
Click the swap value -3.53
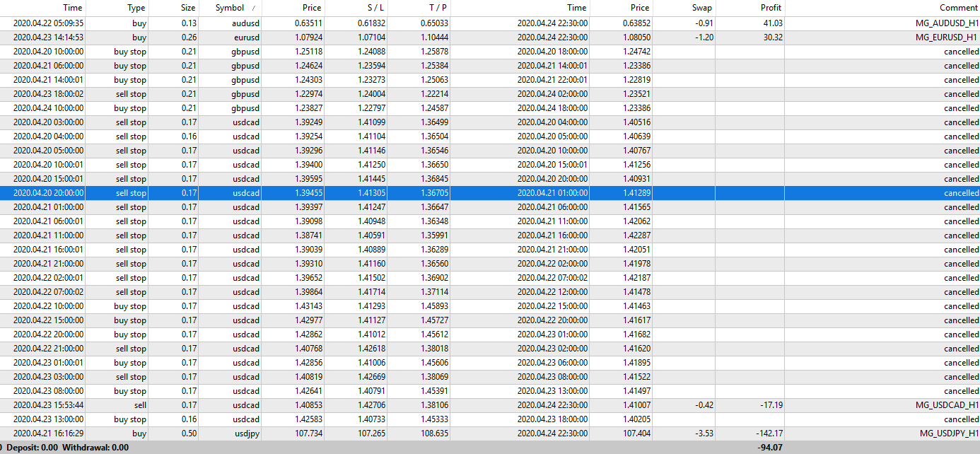[x=704, y=433]
